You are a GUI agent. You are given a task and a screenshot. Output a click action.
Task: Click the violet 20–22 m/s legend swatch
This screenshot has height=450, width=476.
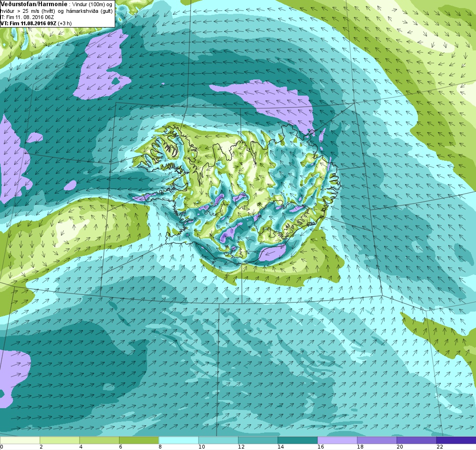click(416, 440)
